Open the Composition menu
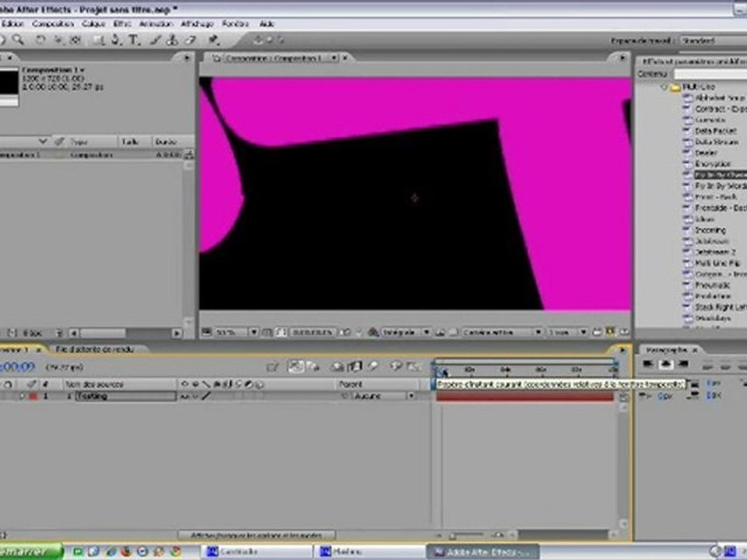 point(53,24)
